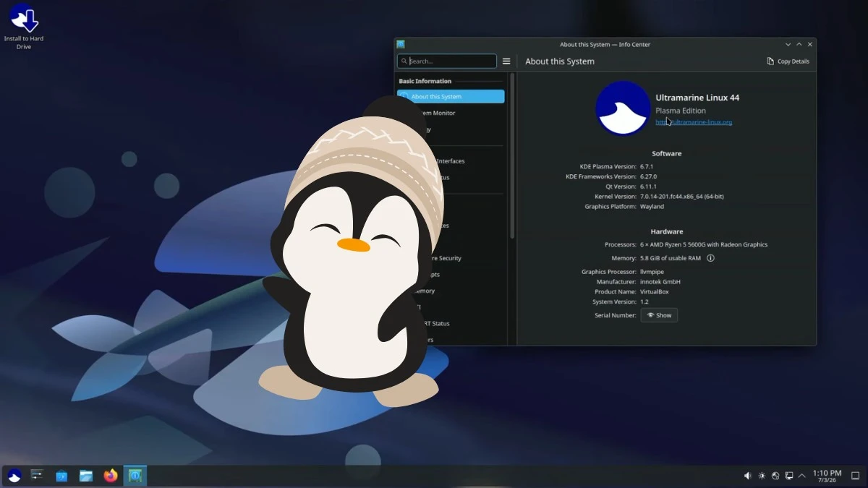868x488 pixels.
Task: Click the 'Ultramarine Linux 44' title text
Action: click(697, 98)
